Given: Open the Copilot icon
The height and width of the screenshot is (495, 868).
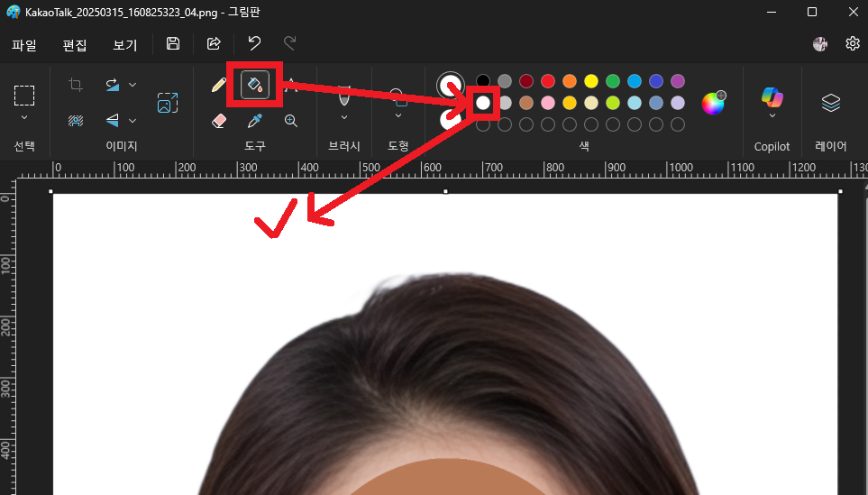Looking at the screenshot, I should point(772,96).
